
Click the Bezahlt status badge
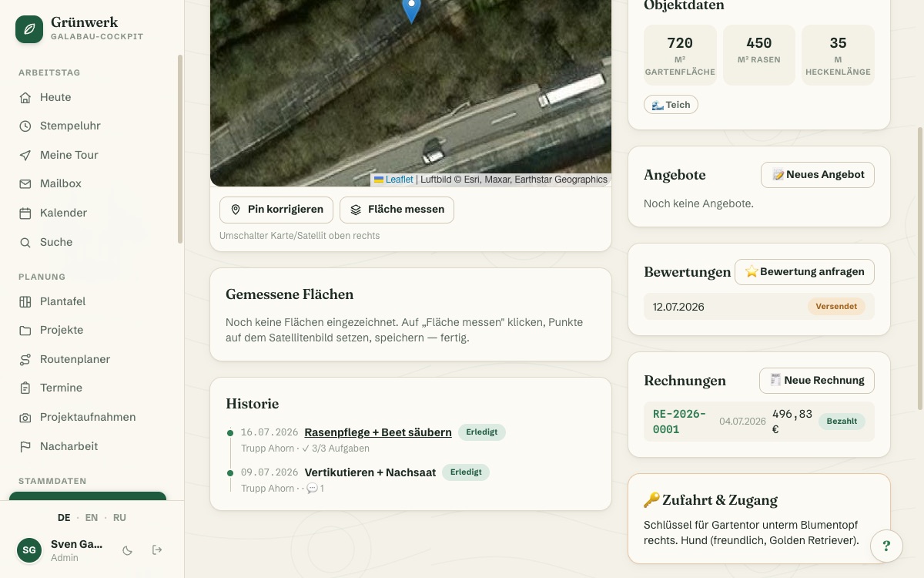point(842,422)
